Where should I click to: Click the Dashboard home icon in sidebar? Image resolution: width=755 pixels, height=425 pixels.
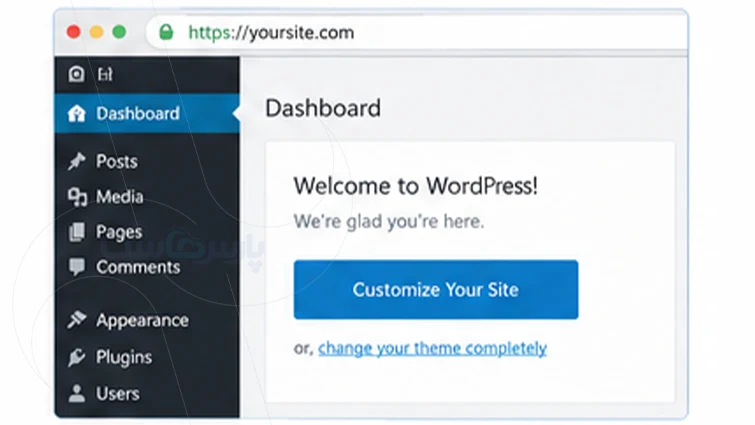tap(77, 114)
